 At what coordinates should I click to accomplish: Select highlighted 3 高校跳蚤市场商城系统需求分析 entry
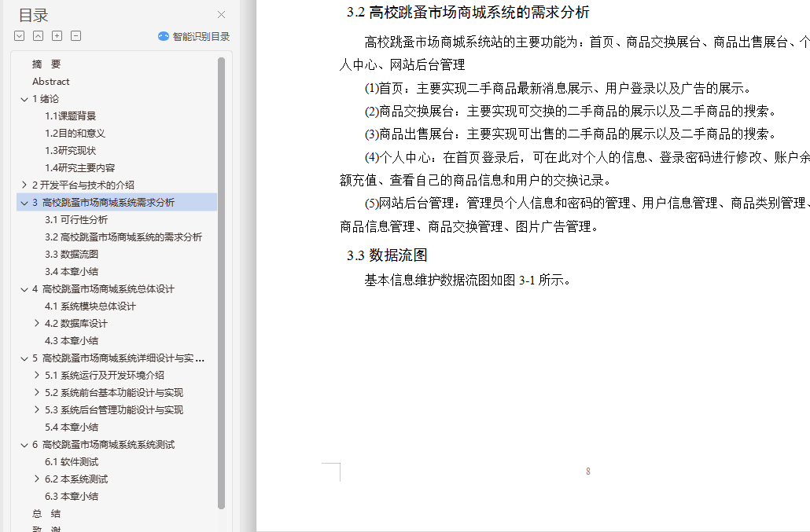116,202
